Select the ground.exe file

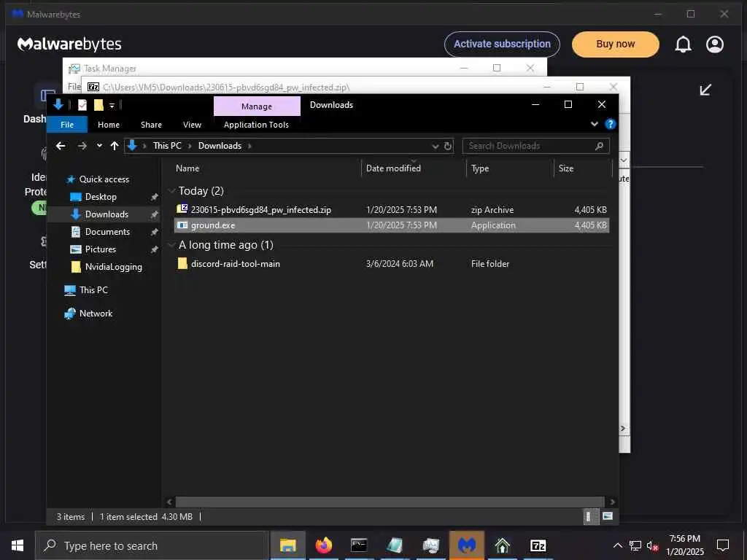(392, 225)
